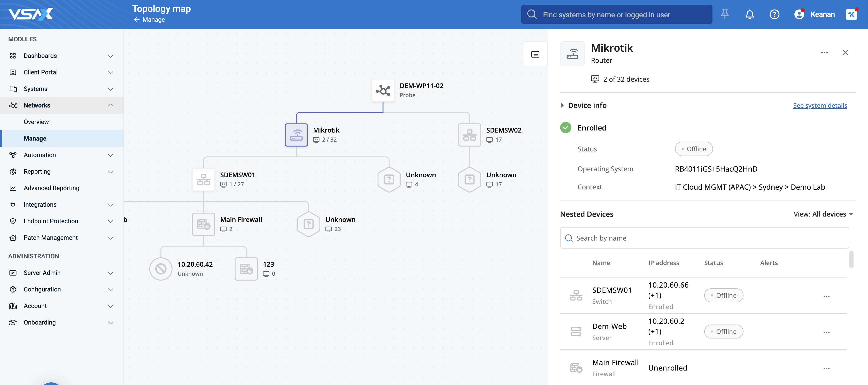Image resolution: width=868 pixels, height=385 pixels.
Task: Select the SDEMSW02 switch icon
Action: pyautogui.click(x=469, y=135)
